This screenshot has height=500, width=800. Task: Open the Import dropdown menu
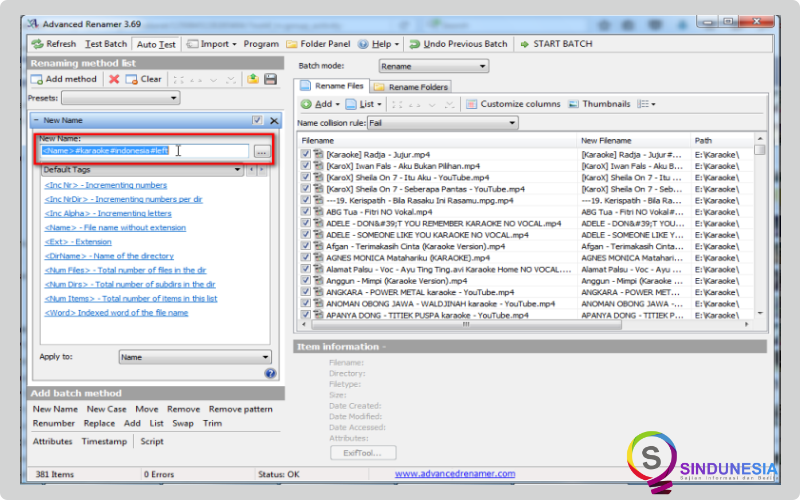click(x=211, y=44)
